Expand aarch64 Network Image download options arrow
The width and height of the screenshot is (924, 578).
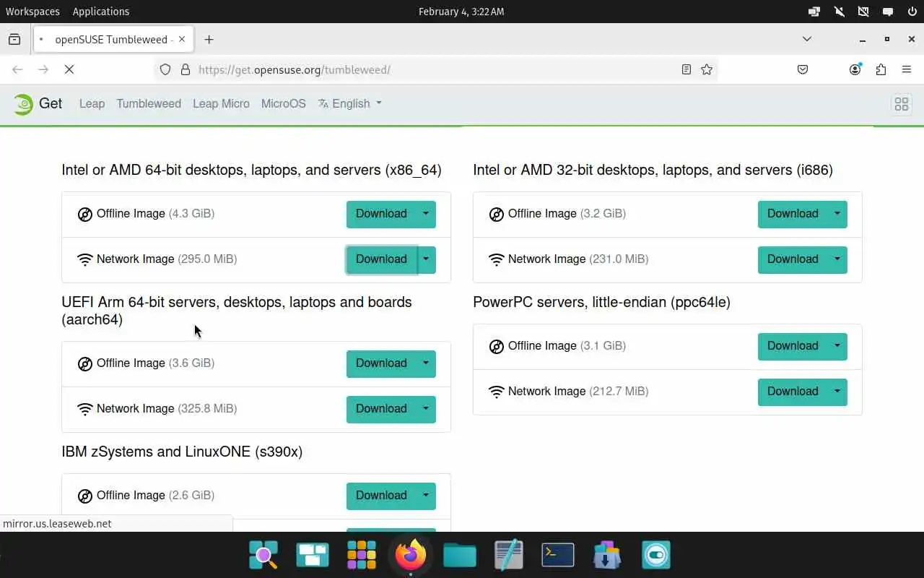click(x=426, y=409)
